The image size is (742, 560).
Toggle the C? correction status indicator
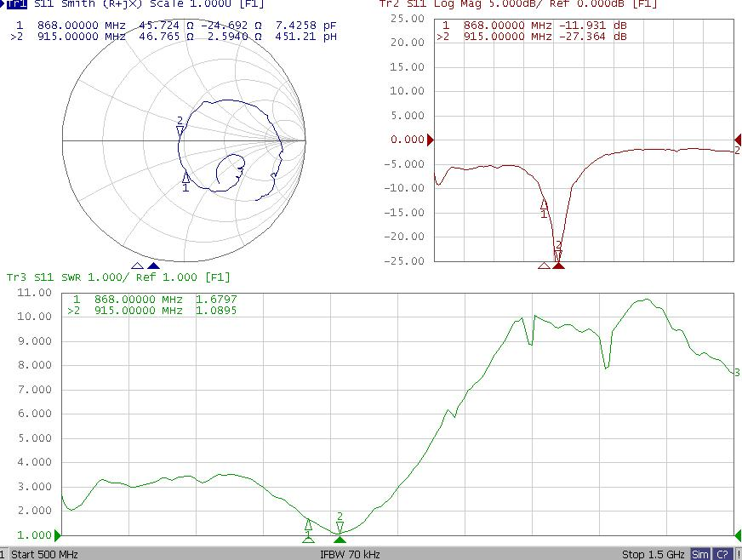(720, 554)
